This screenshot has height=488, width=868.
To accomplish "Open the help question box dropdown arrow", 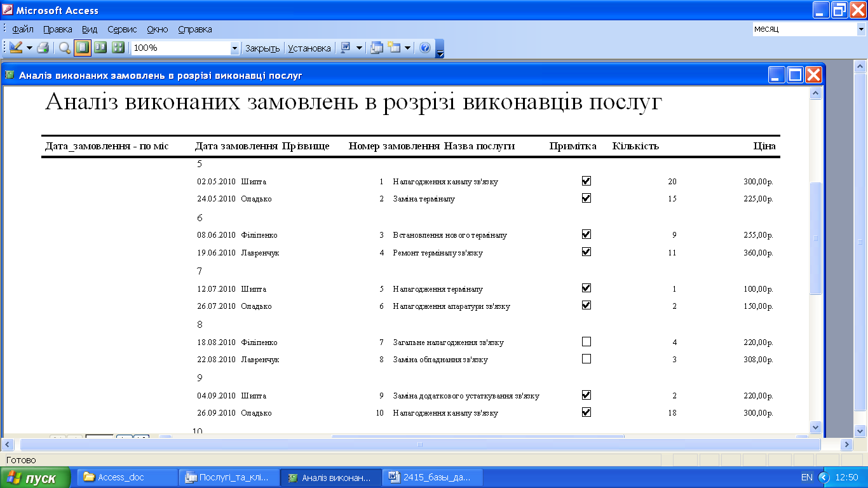I will 861,29.
